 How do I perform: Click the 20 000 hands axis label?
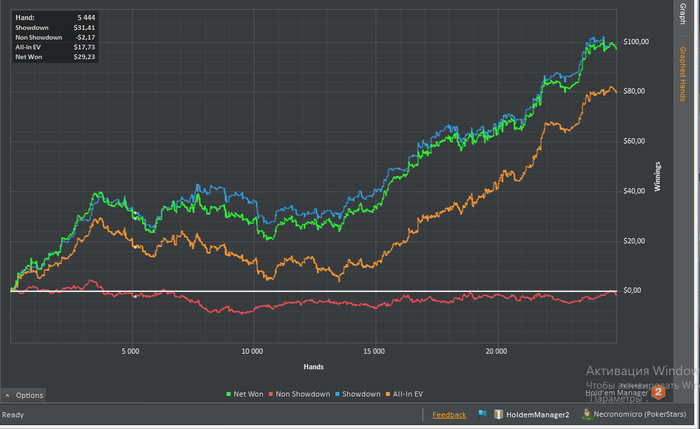click(x=496, y=351)
